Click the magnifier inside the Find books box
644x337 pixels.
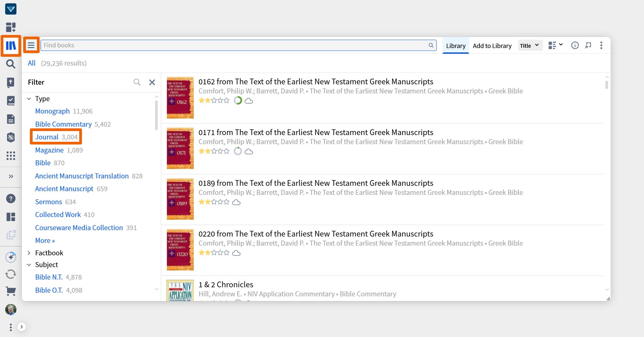tap(431, 45)
